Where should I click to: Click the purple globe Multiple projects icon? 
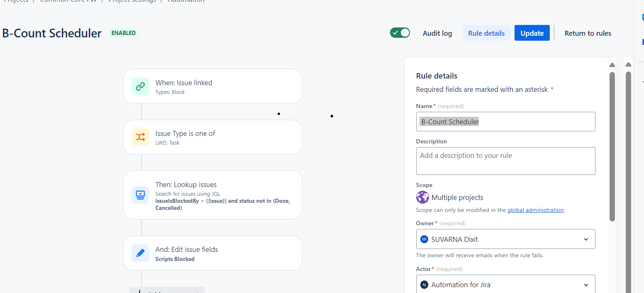click(x=422, y=197)
